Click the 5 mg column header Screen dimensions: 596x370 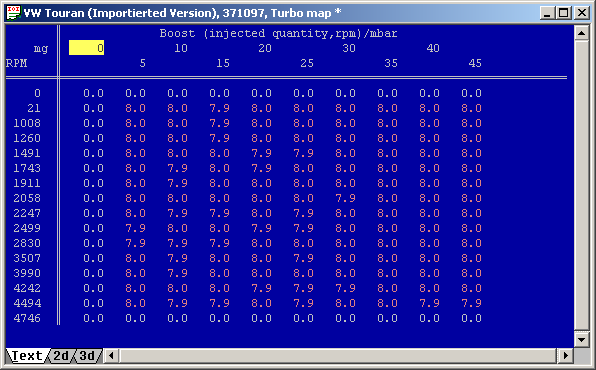pos(143,63)
